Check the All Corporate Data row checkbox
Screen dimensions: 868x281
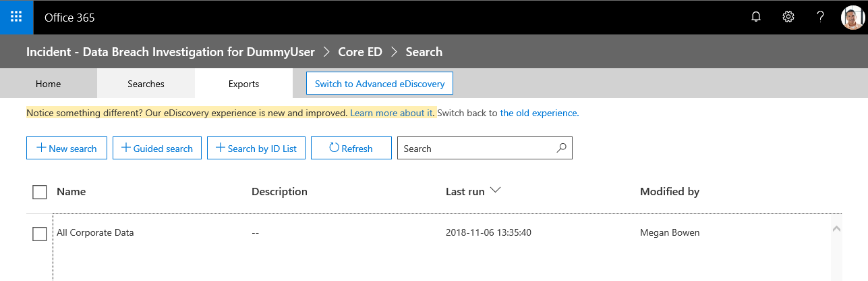click(40, 234)
